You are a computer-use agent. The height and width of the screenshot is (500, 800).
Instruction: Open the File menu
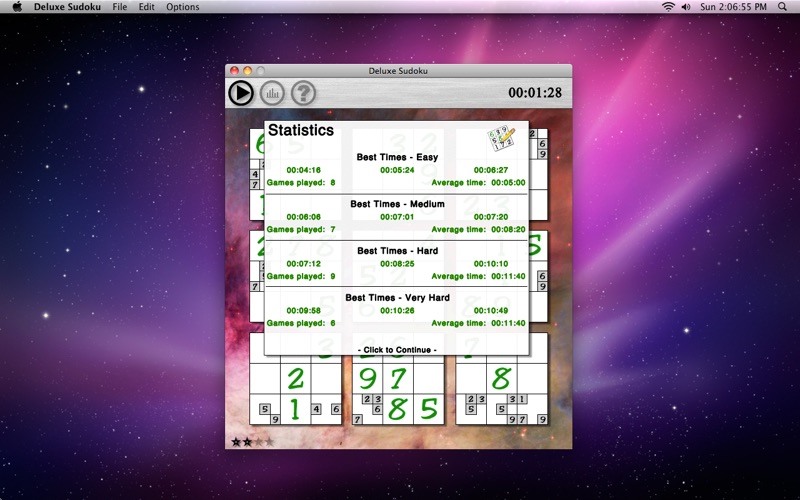click(119, 7)
